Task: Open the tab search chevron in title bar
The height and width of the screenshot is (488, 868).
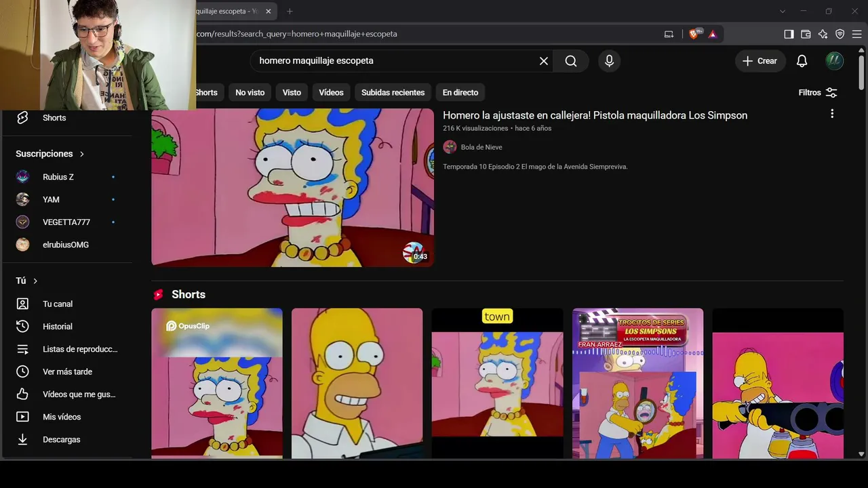Action: 783,12
